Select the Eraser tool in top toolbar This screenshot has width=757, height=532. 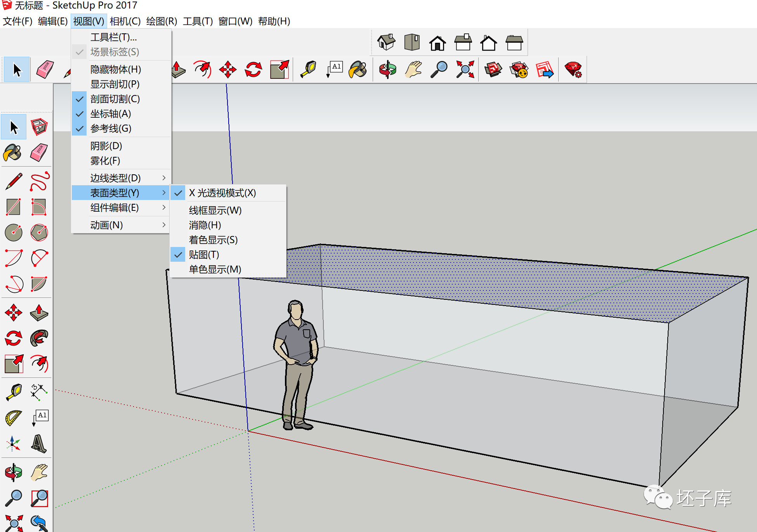pos(45,70)
